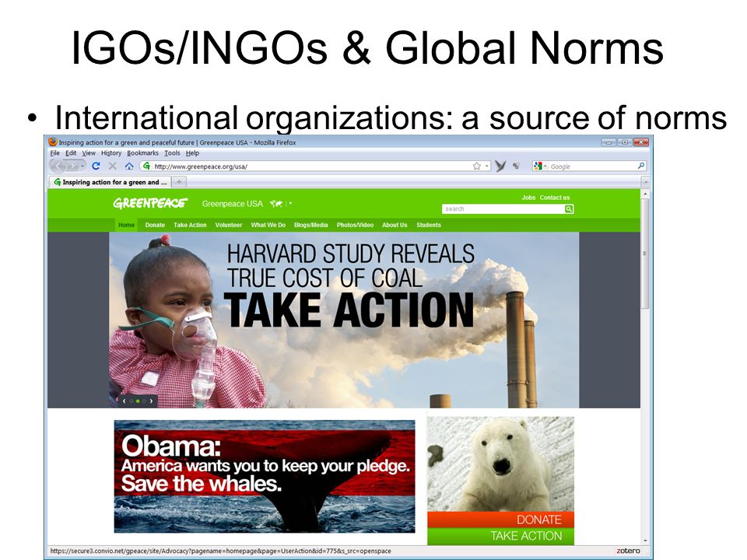This screenshot has height=560, width=747.
Task: Click the green search magnifier button
Action: click(569, 208)
